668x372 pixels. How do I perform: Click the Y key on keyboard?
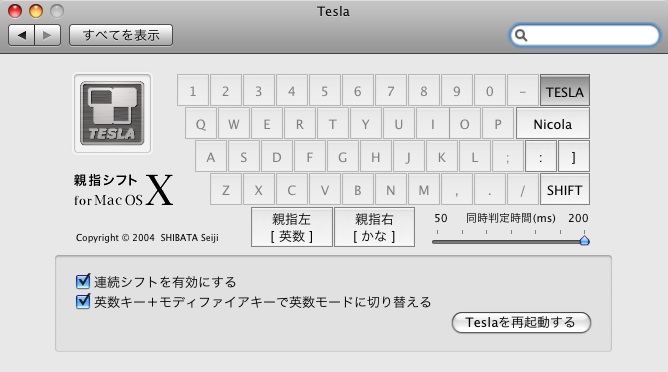click(x=366, y=124)
